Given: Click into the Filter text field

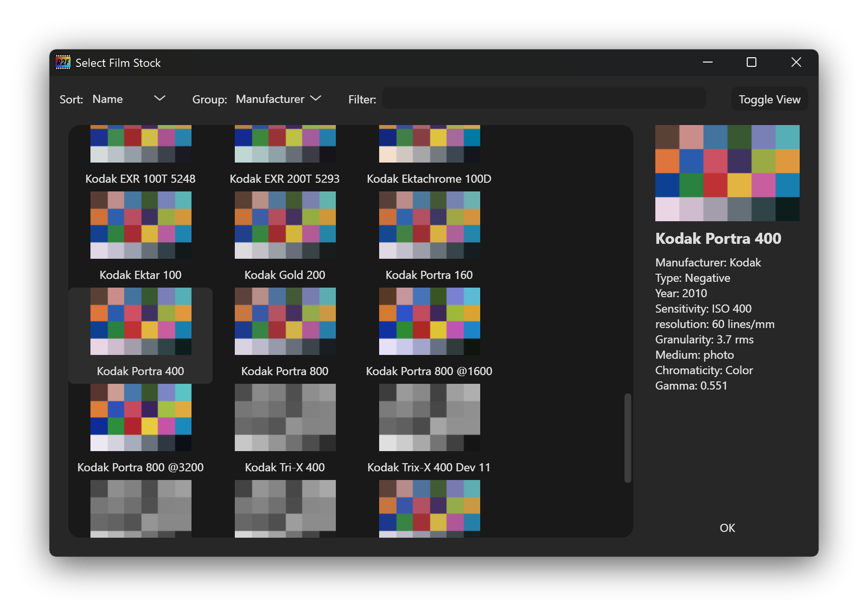Looking at the screenshot, I should coord(544,99).
